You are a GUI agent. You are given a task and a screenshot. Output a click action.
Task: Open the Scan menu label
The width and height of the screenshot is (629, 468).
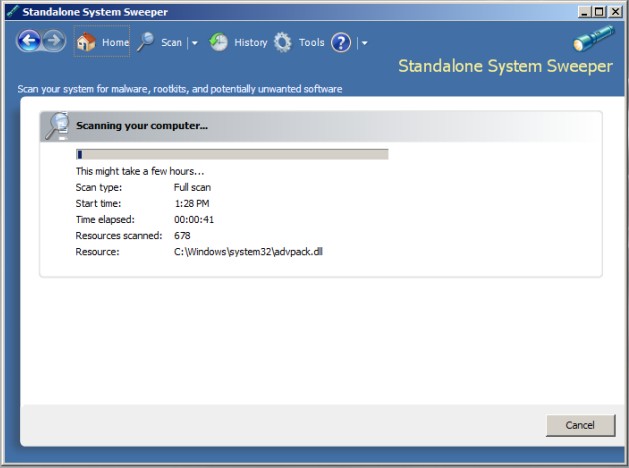[171, 43]
